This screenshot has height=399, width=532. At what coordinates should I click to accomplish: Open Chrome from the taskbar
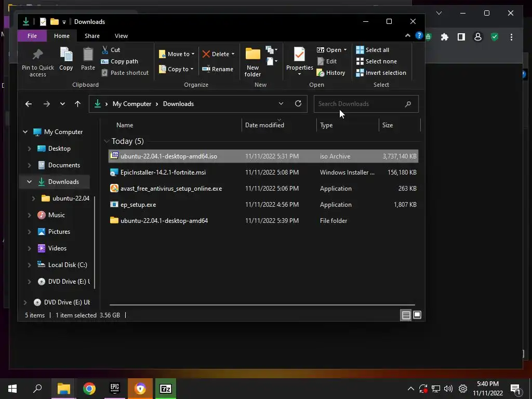tap(89, 389)
